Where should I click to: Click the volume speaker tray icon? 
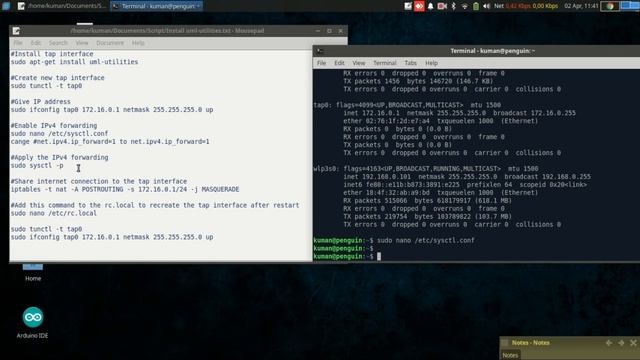pos(487,6)
